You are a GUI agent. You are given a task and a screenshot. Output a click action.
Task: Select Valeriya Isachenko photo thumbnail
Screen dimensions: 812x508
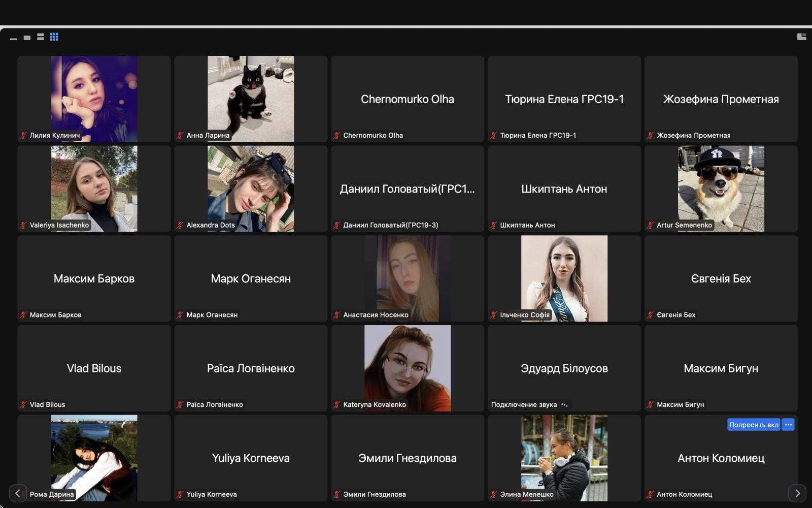pos(94,189)
